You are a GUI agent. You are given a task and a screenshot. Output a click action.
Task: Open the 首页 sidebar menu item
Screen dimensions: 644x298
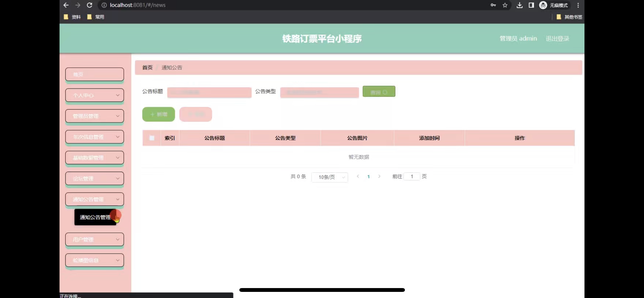(x=94, y=74)
